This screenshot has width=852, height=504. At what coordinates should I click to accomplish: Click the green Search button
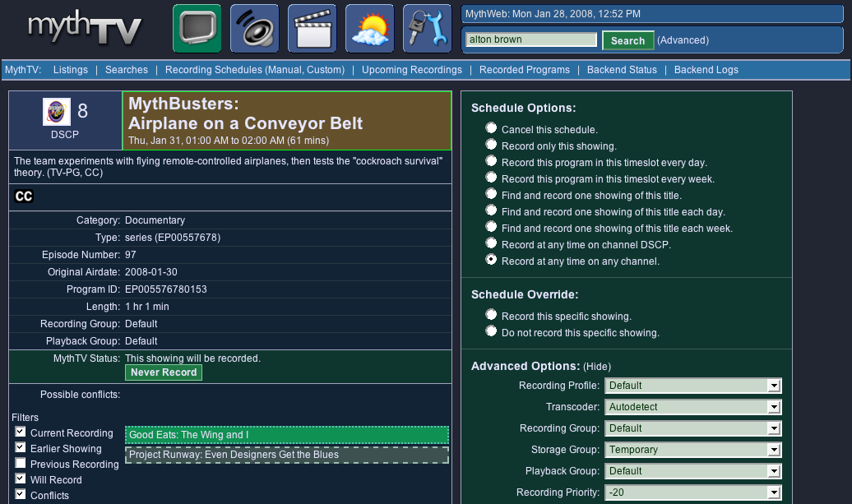(627, 40)
